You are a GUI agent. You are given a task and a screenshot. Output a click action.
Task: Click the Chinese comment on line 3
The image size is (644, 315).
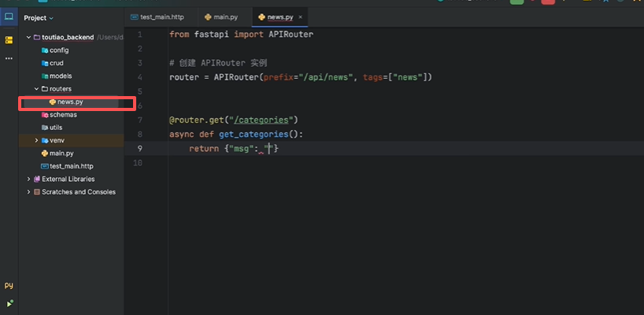click(219, 63)
